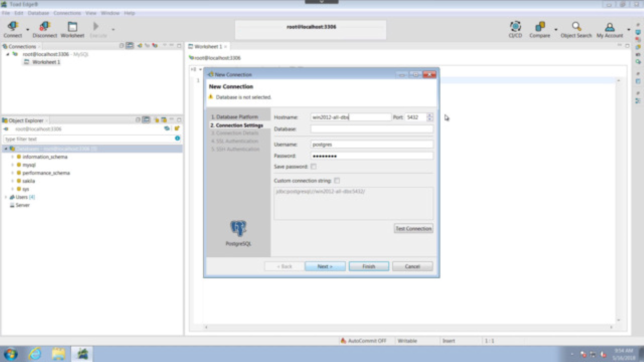The image size is (644, 362).
Task: Open My Account
Action: (x=609, y=30)
